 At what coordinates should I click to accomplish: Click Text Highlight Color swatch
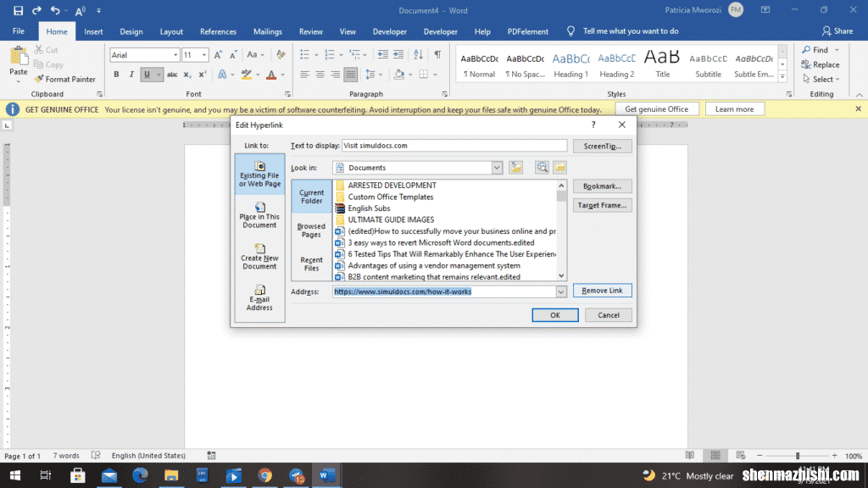click(247, 75)
